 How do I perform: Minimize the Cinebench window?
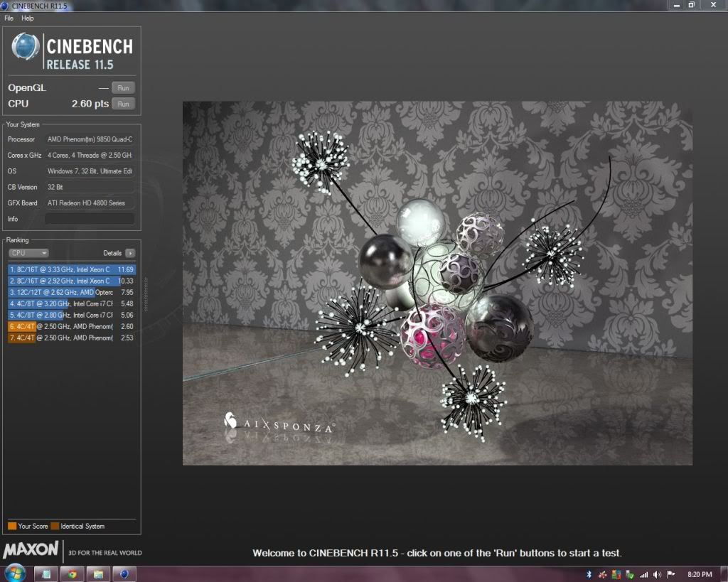[x=677, y=5]
